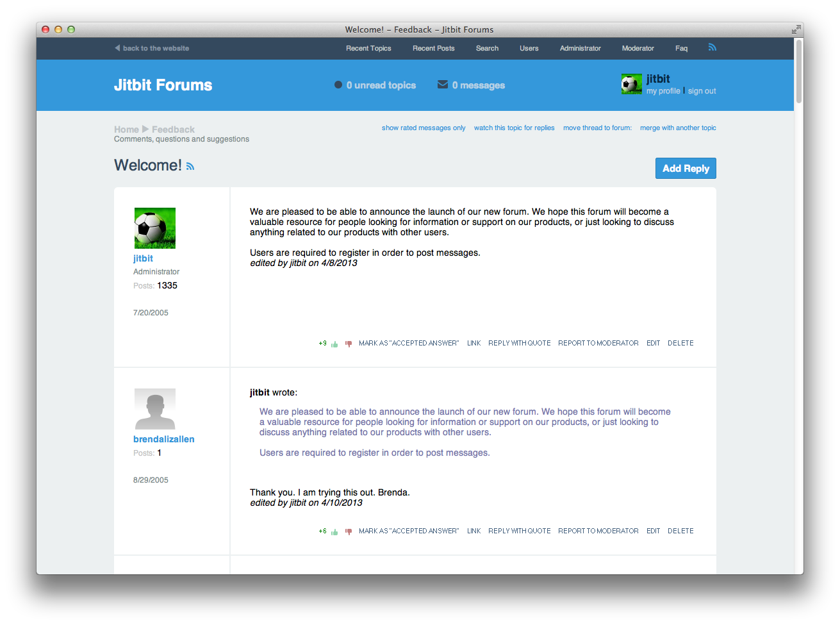Mark jitbit's post as accepted answer
The image size is (840, 625).
pos(409,344)
